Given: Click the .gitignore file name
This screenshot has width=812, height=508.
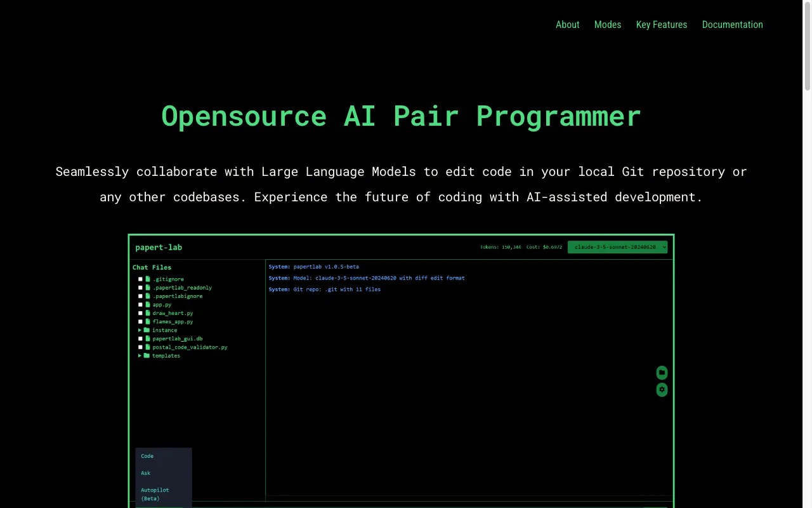Looking at the screenshot, I should (168, 279).
